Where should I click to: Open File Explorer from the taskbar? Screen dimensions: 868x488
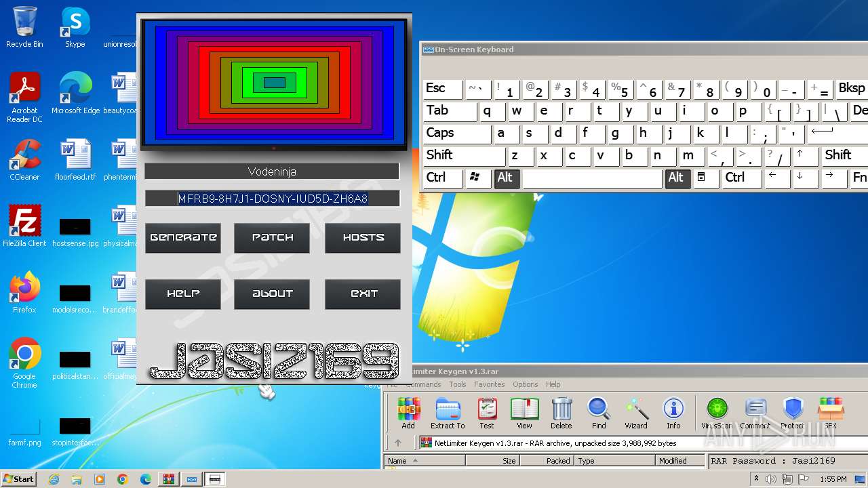pyautogui.click(x=77, y=479)
